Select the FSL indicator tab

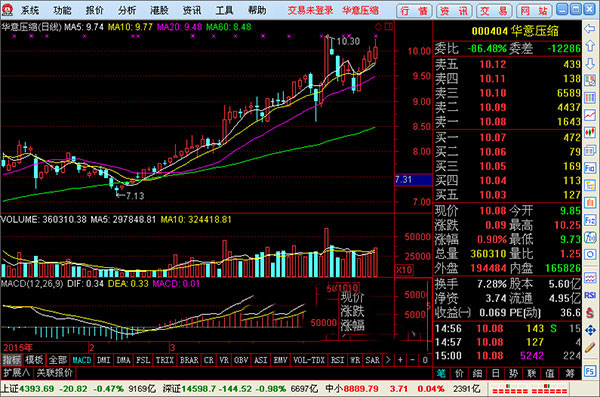[x=143, y=360]
